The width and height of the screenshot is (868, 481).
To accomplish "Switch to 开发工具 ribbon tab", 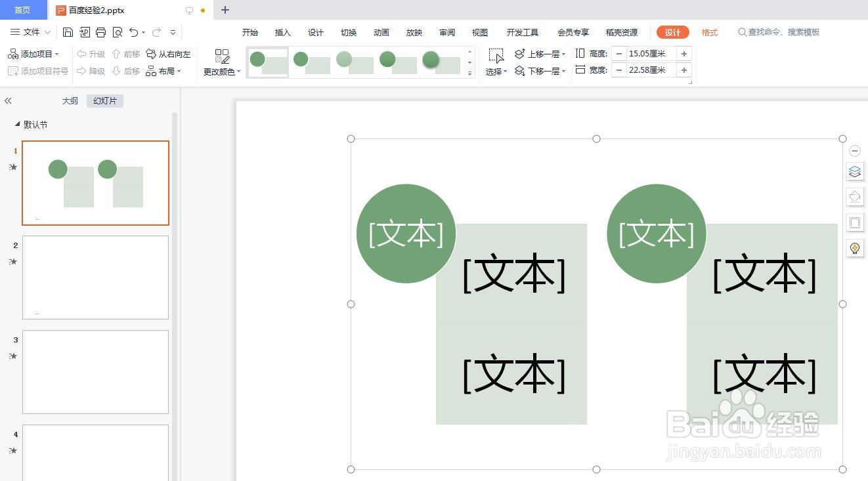I will [523, 32].
